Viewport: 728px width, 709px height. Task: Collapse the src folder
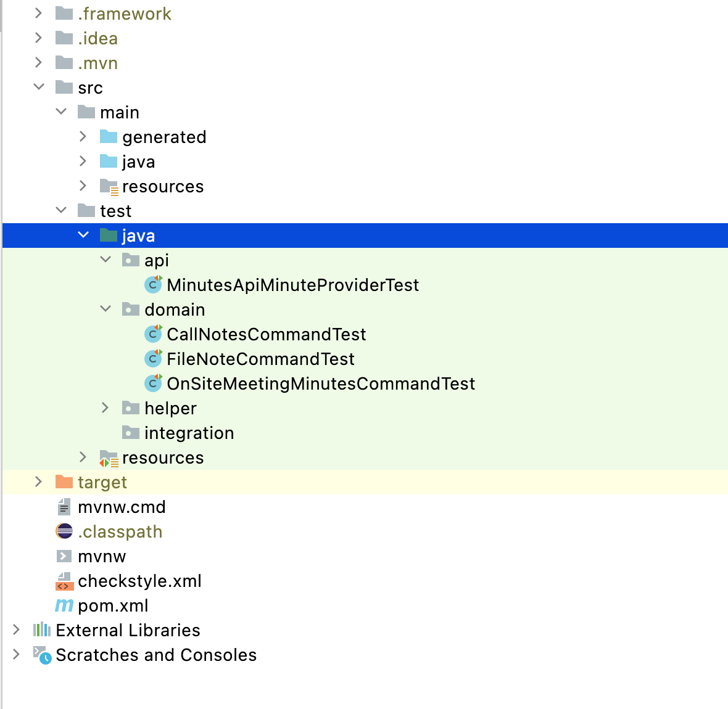click(x=39, y=88)
